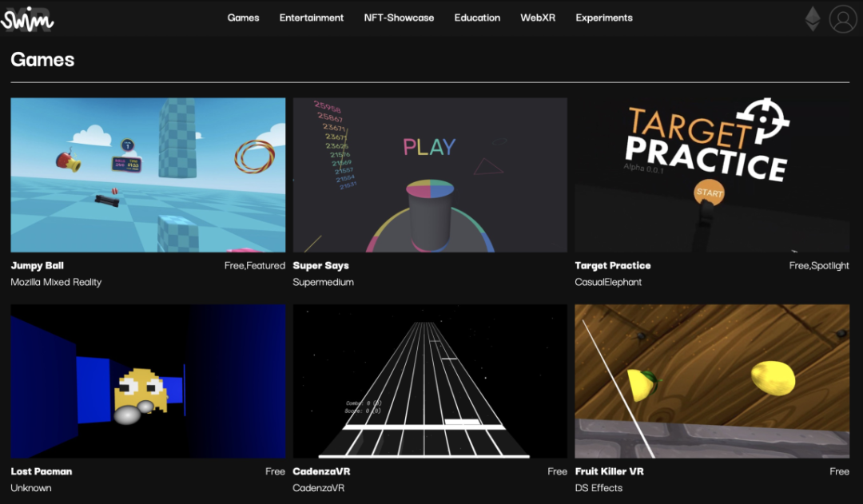Click the CadenzaVR author text below title

[x=319, y=487]
